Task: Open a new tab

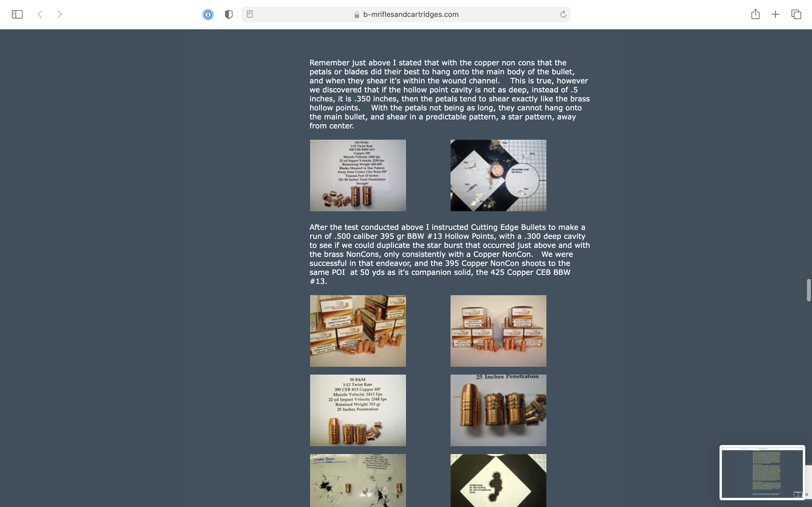Action: pyautogui.click(x=775, y=14)
